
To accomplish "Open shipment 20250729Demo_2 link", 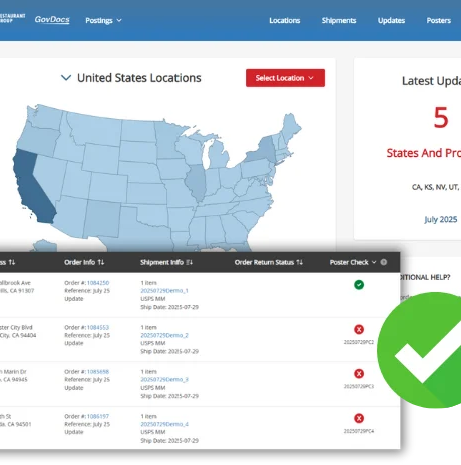I will click(164, 335).
